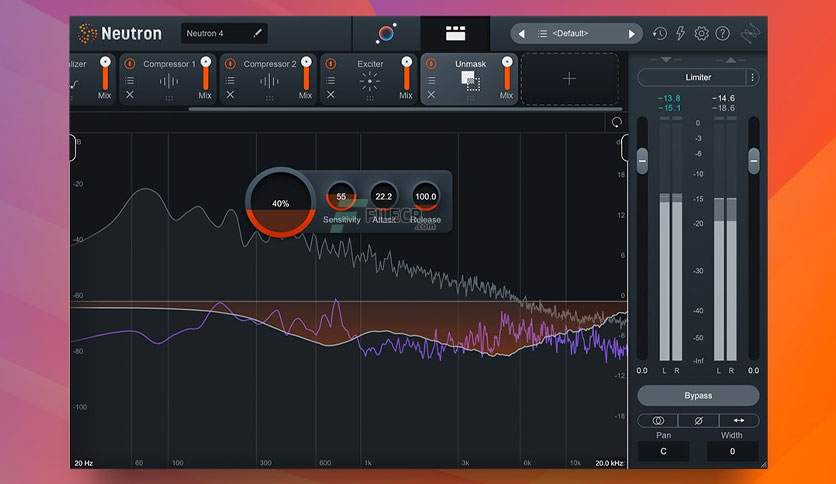Click the Width value field 0

732,451
